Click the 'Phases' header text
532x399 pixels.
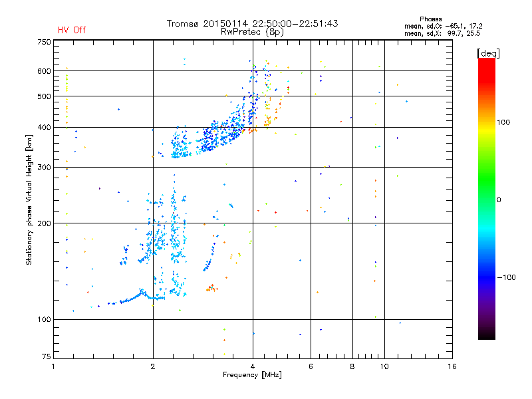tap(430, 19)
